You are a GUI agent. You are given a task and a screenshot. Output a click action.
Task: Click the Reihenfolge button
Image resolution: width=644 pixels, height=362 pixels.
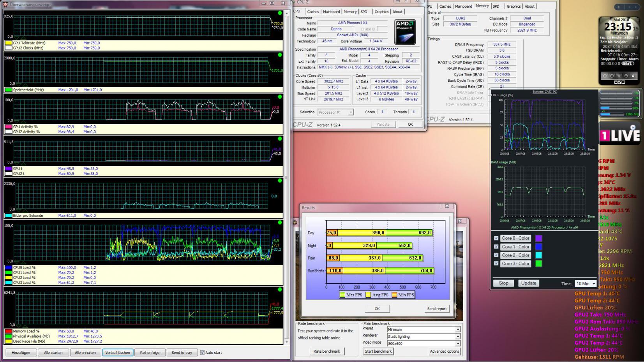[x=150, y=353]
